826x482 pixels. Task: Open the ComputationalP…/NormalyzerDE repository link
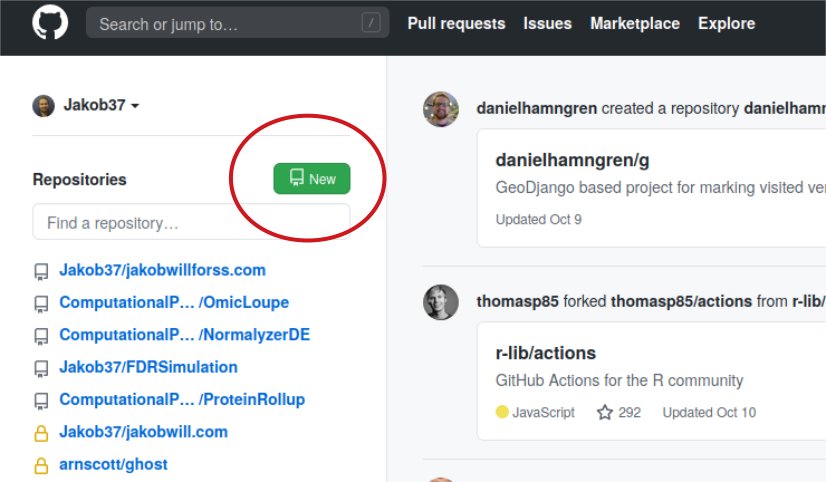click(x=184, y=335)
